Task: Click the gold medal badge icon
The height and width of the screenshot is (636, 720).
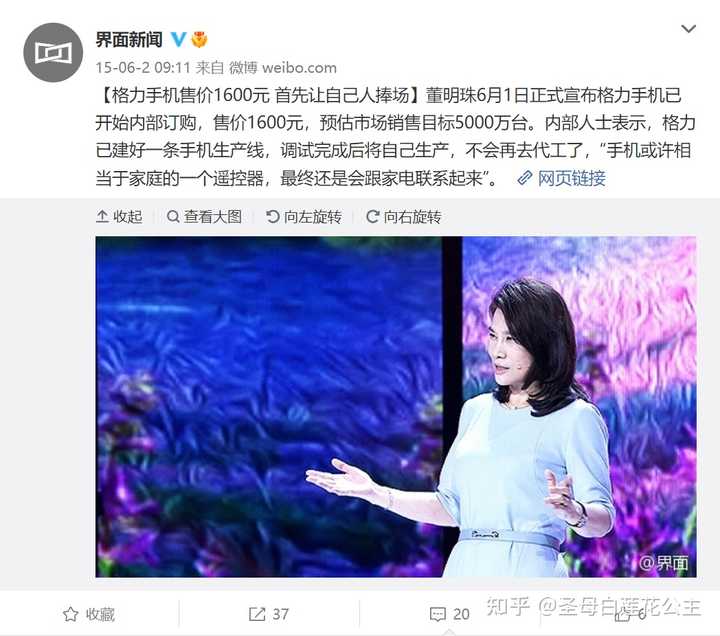Action: pos(199,39)
